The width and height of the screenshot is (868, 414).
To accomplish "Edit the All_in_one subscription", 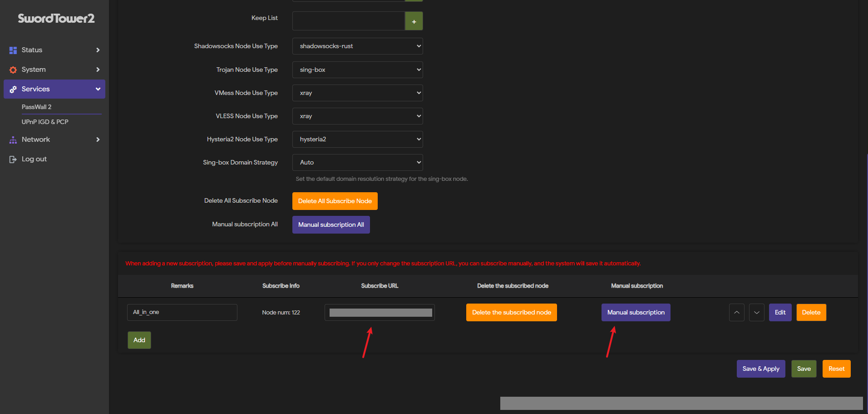I will coord(780,313).
